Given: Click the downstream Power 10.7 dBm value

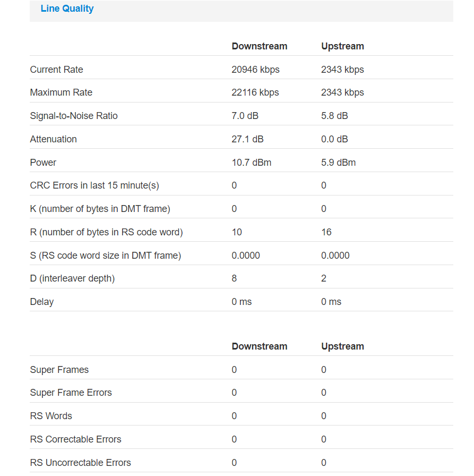Looking at the screenshot, I should (x=252, y=163).
